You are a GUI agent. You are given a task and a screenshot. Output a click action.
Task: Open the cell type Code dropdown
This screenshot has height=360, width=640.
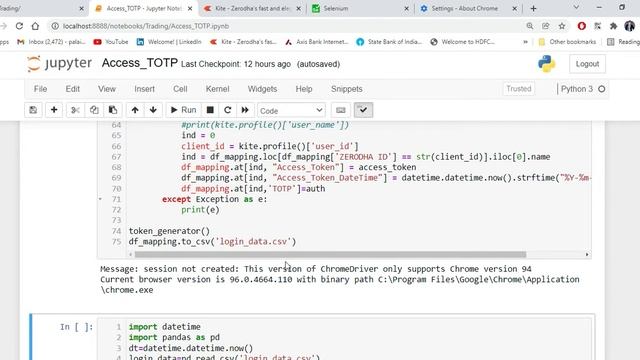point(291,111)
